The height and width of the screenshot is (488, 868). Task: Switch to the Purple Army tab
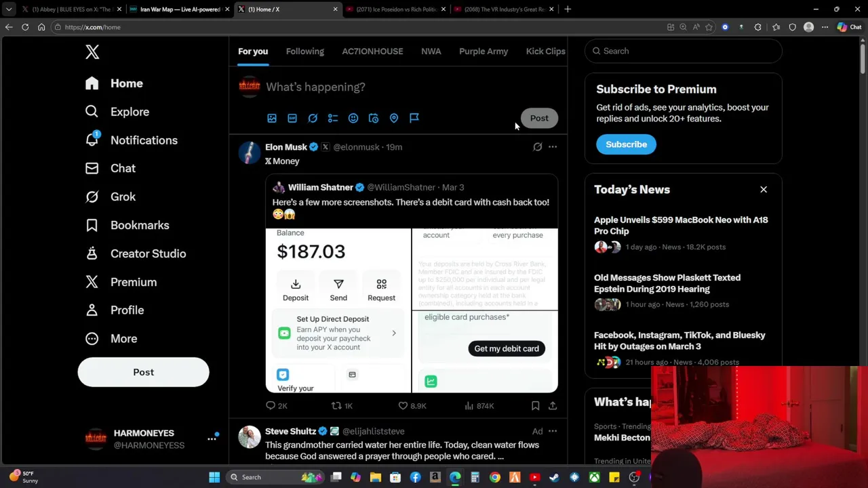point(484,52)
